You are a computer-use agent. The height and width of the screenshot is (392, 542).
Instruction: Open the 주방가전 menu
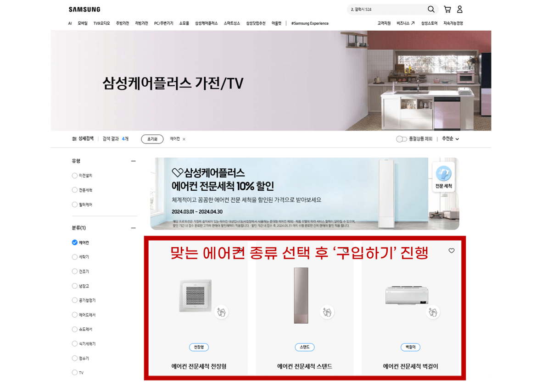123,23
